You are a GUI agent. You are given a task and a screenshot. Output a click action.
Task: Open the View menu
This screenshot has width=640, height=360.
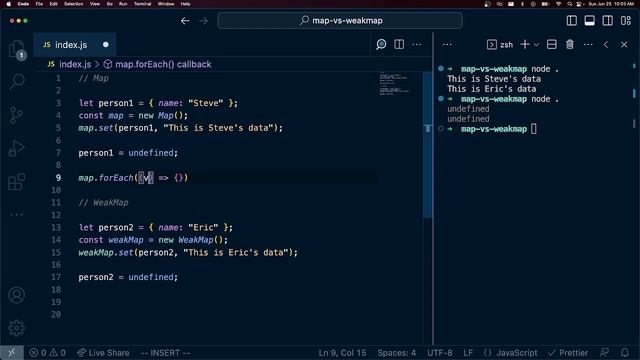[95, 4]
